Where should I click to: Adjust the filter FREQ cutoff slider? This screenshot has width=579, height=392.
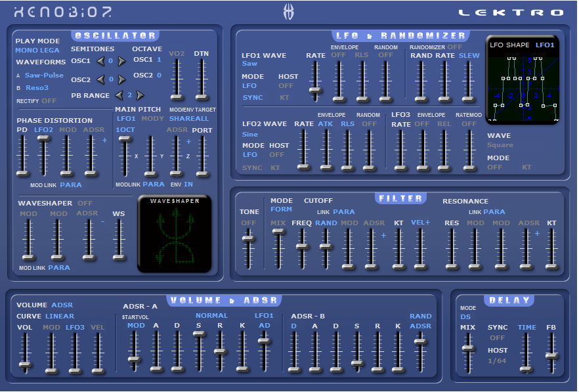coord(302,246)
